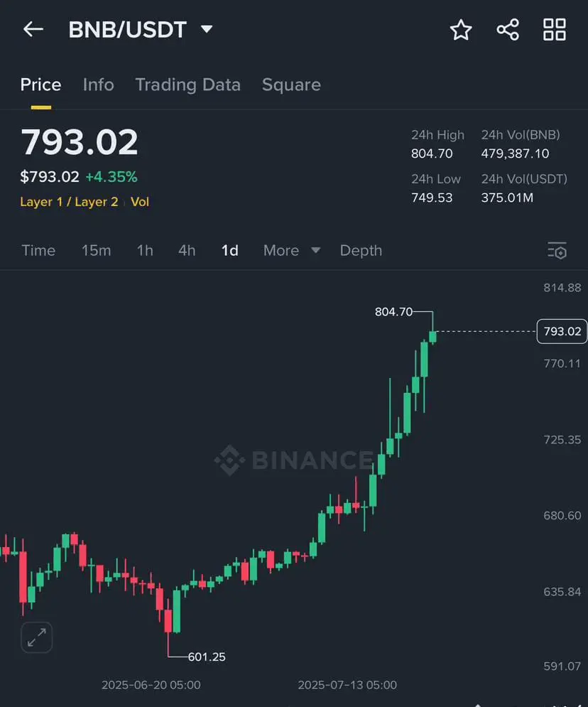Tap the Binance watermark logo

(293, 460)
